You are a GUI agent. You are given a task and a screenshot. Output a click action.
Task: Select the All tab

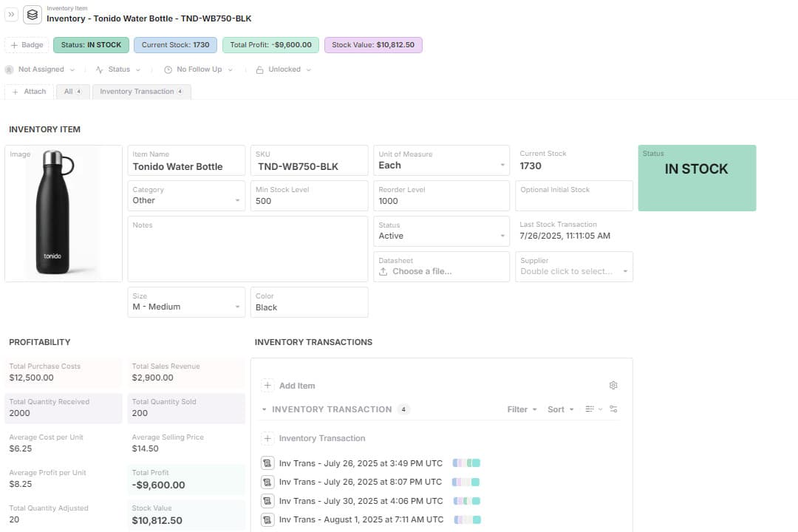click(x=72, y=92)
